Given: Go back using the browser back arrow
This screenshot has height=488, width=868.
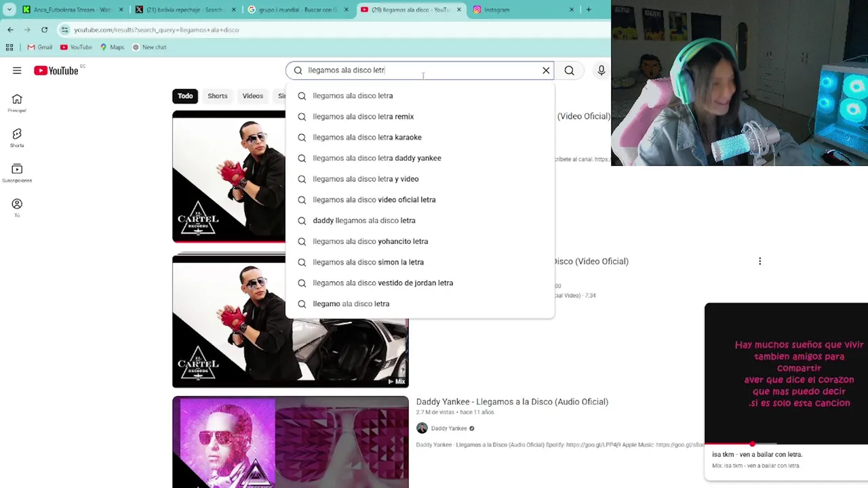Looking at the screenshot, I should click(x=10, y=30).
